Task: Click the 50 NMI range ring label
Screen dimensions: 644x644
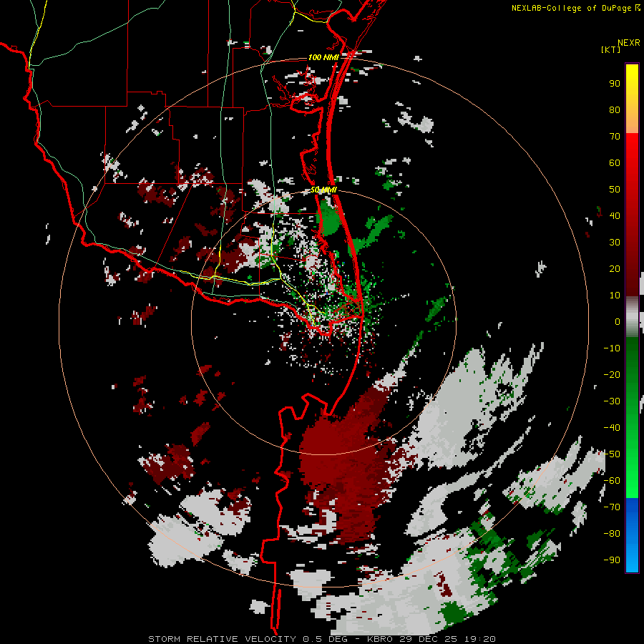Action: (x=323, y=190)
